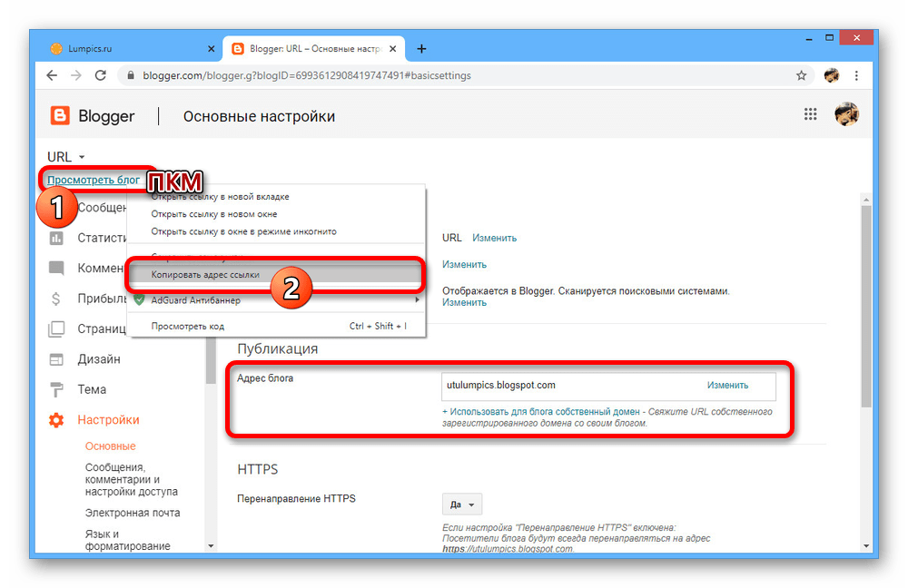Click the AdGuard shield icon in context menu

(x=139, y=299)
